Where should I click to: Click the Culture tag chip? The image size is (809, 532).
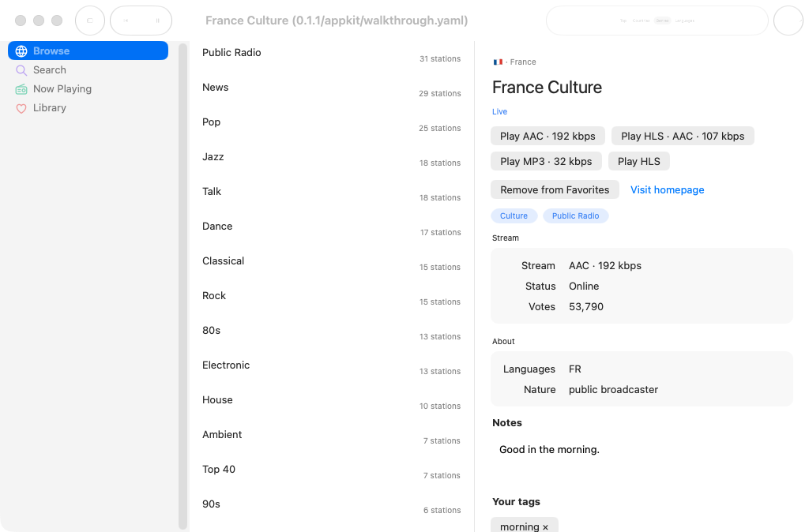click(x=514, y=216)
